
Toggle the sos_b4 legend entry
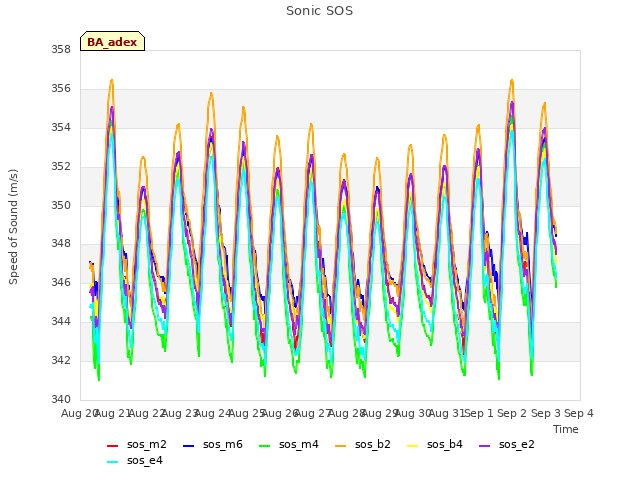(x=435, y=444)
